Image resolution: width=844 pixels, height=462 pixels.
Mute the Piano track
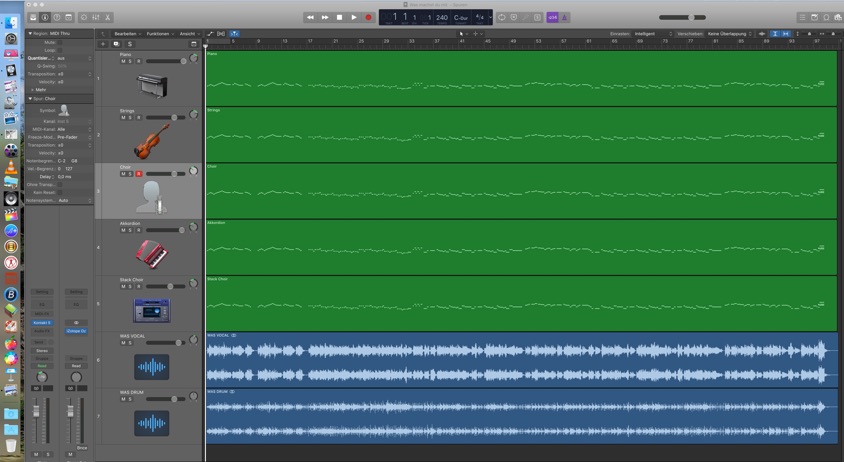point(123,61)
